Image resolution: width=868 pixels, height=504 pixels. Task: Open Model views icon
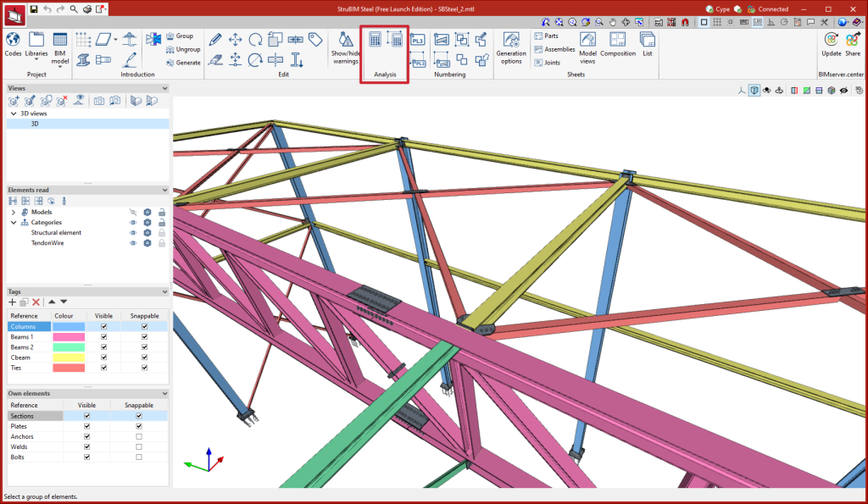587,48
